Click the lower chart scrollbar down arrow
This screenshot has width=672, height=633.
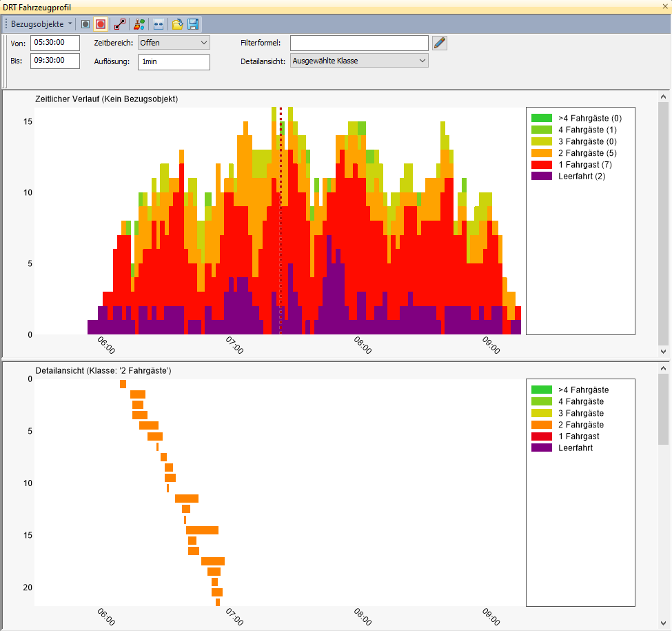664,623
